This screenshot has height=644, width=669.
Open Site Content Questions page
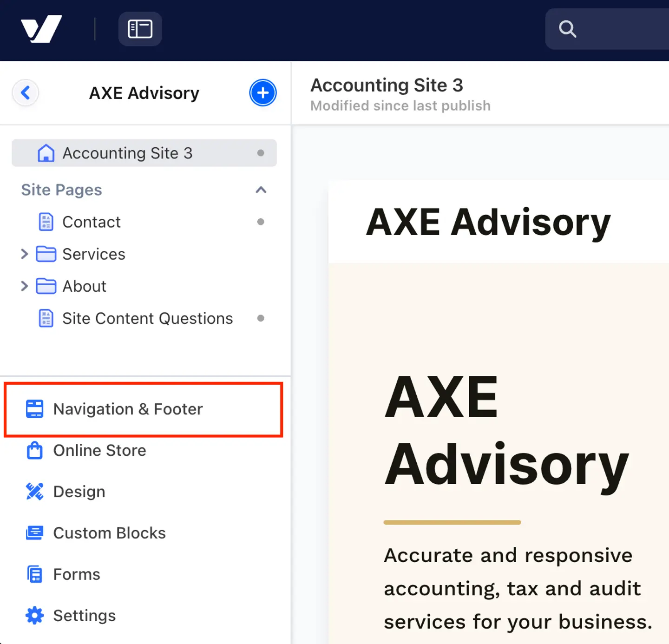[x=147, y=318]
